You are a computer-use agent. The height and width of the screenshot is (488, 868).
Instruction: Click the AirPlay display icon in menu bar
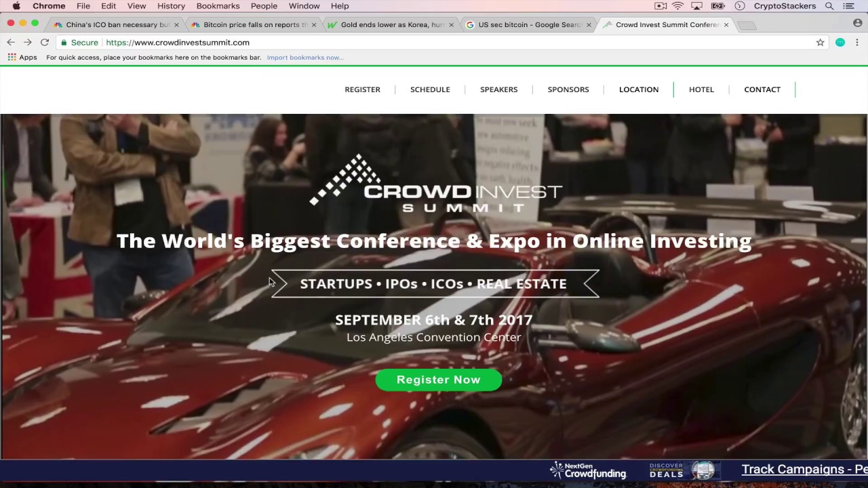point(698,6)
